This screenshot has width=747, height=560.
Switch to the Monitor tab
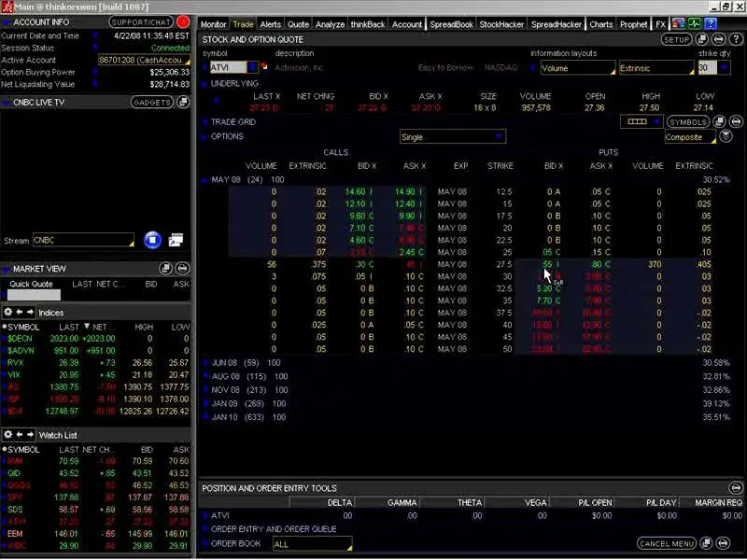coord(213,24)
